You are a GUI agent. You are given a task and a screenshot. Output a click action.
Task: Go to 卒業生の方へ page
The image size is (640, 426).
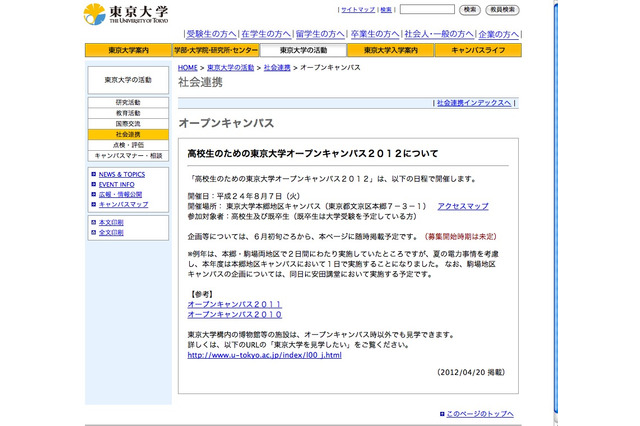click(x=375, y=34)
